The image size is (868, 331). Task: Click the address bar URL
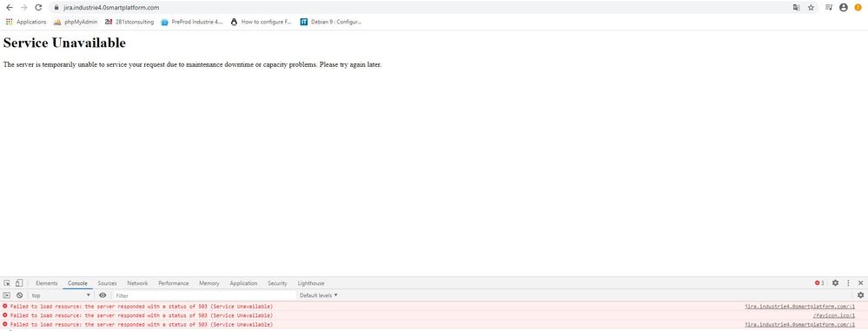111,8
